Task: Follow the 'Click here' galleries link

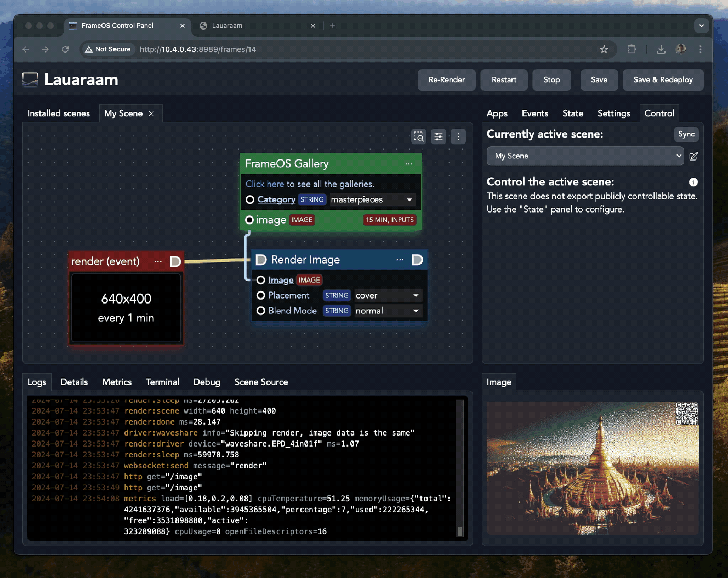Action: point(265,184)
